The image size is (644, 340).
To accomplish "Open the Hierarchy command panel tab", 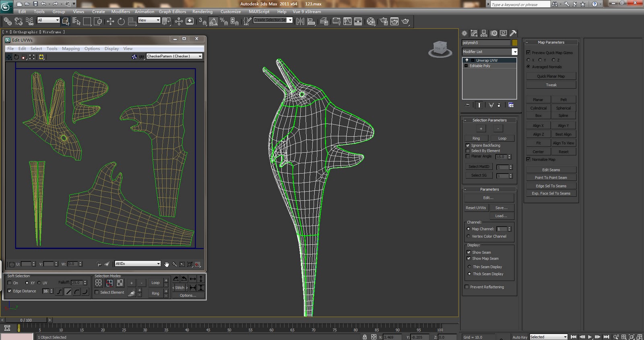I will point(484,33).
